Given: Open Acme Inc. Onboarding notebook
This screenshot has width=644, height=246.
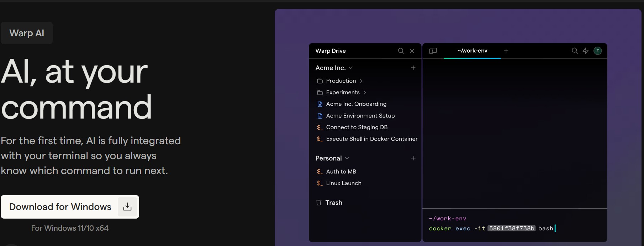Looking at the screenshot, I should point(356,104).
